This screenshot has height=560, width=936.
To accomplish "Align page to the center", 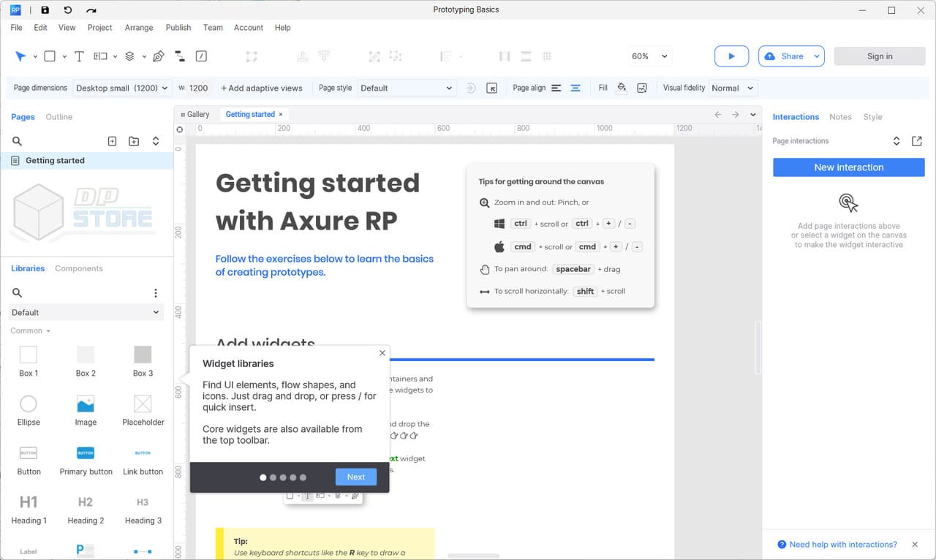I will pyautogui.click(x=576, y=88).
